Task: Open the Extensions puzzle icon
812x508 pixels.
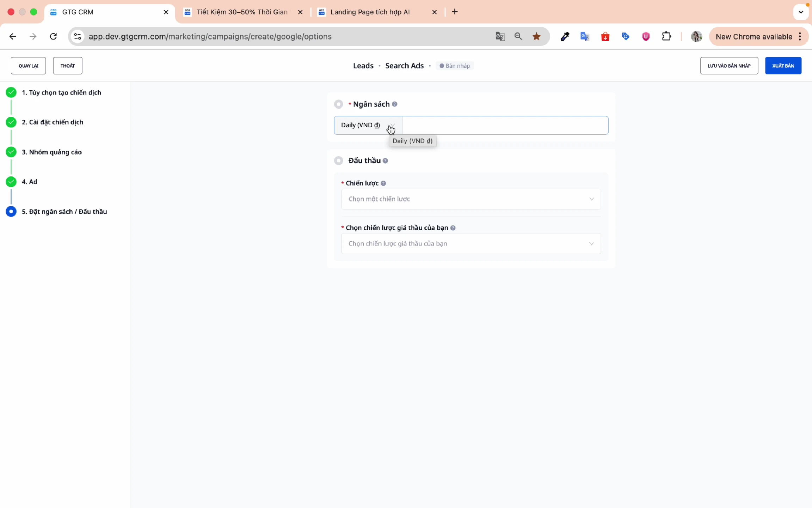Action: click(666, 36)
